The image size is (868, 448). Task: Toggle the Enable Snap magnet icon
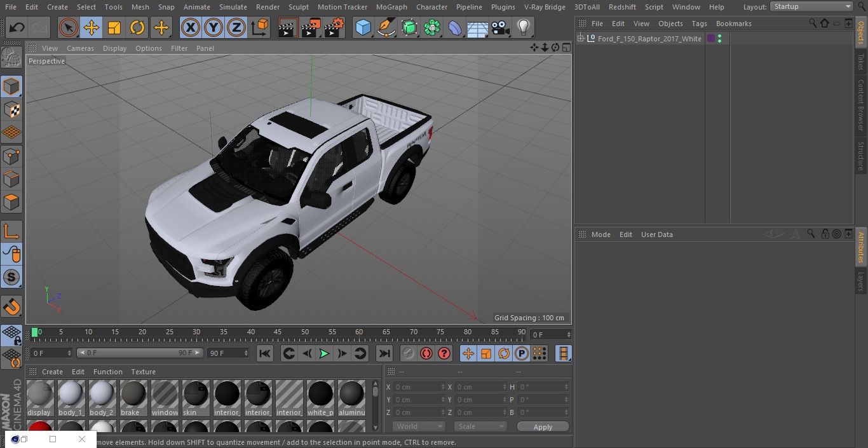point(11,307)
